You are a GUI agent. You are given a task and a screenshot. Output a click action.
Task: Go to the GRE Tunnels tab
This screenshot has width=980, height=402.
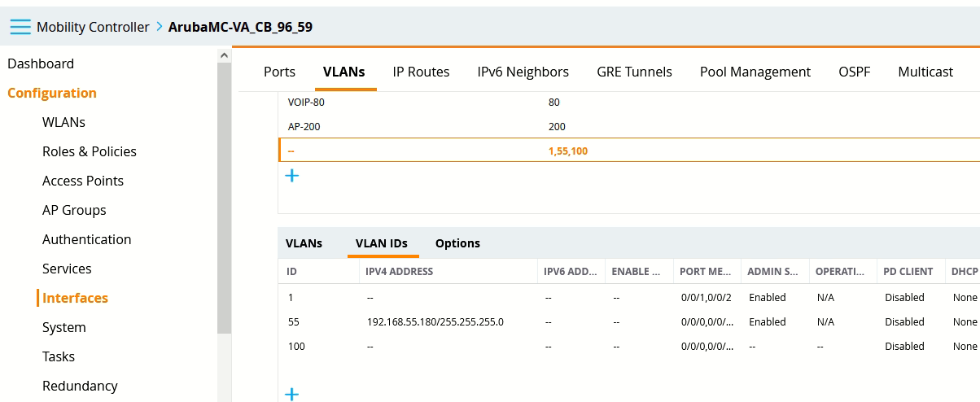(x=634, y=72)
